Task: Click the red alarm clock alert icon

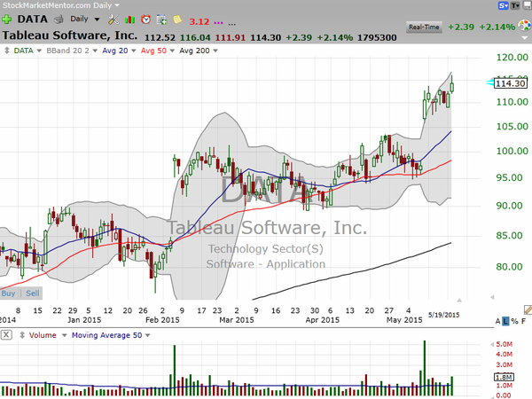Action: tap(146, 20)
